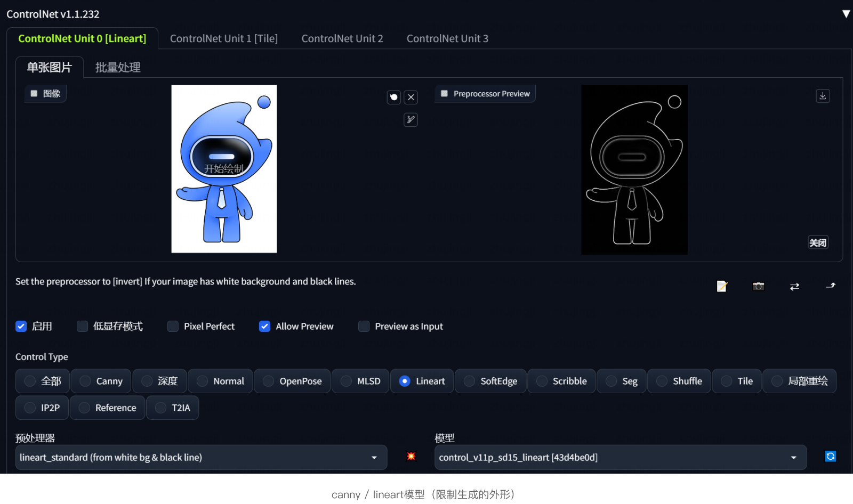Click the notepad new-canvas icon
Viewport: 853px width, 504px height.
[x=722, y=286]
